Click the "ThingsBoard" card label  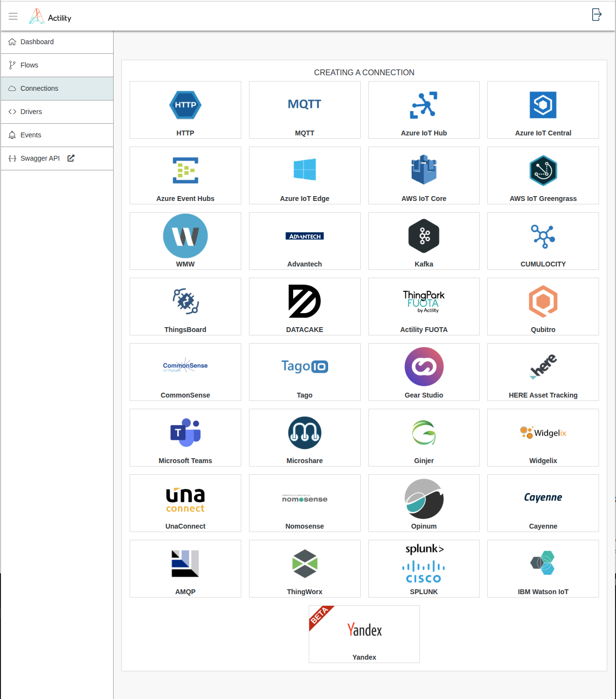pyautogui.click(x=185, y=330)
